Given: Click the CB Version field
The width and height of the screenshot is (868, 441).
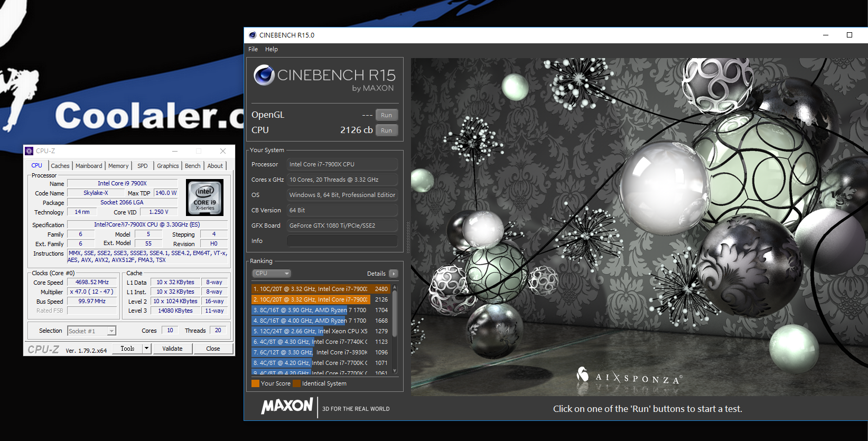Looking at the screenshot, I should [342, 210].
